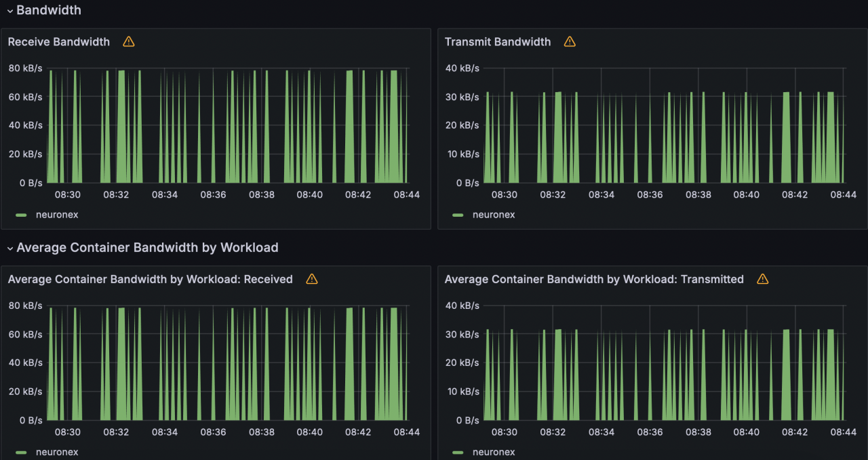This screenshot has height=460, width=868.
Task: Toggle neuronex label in Workload: Received legend
Action: click(57, 452)
